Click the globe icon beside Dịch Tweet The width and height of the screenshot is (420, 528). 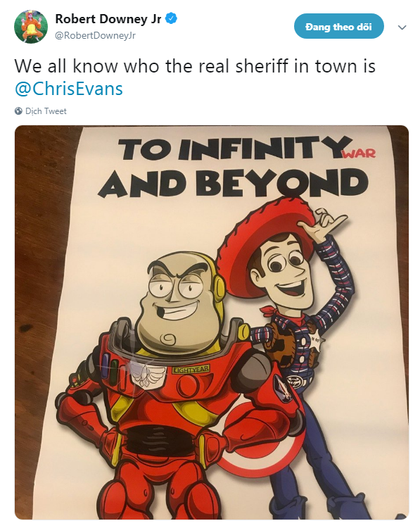[x=18, y=111]
